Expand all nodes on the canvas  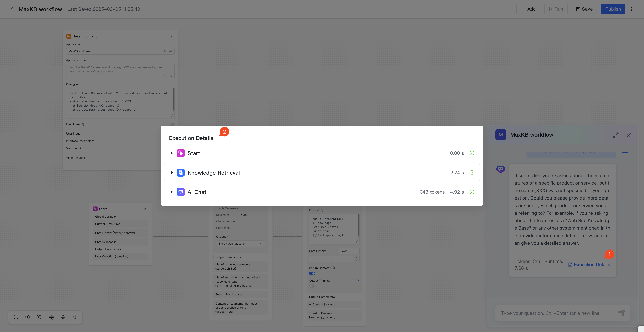pyautogui.click(x=63, y=317)
